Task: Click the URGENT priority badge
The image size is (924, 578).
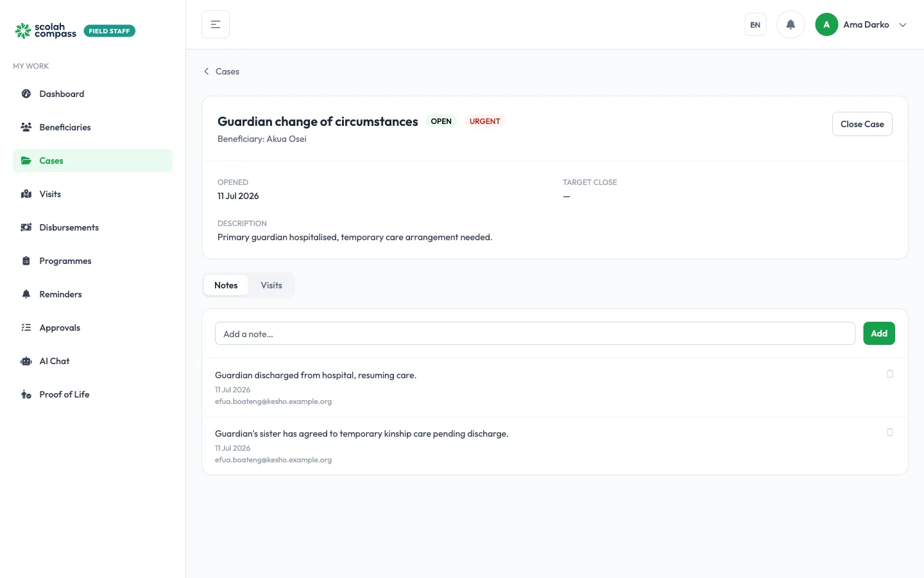Action: tap(484, 121)
